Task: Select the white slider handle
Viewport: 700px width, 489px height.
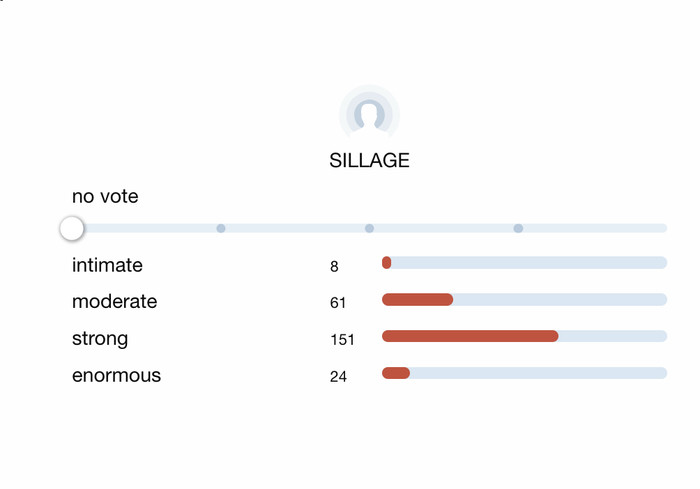Action: pyautogui.click(x=72, y=229)
